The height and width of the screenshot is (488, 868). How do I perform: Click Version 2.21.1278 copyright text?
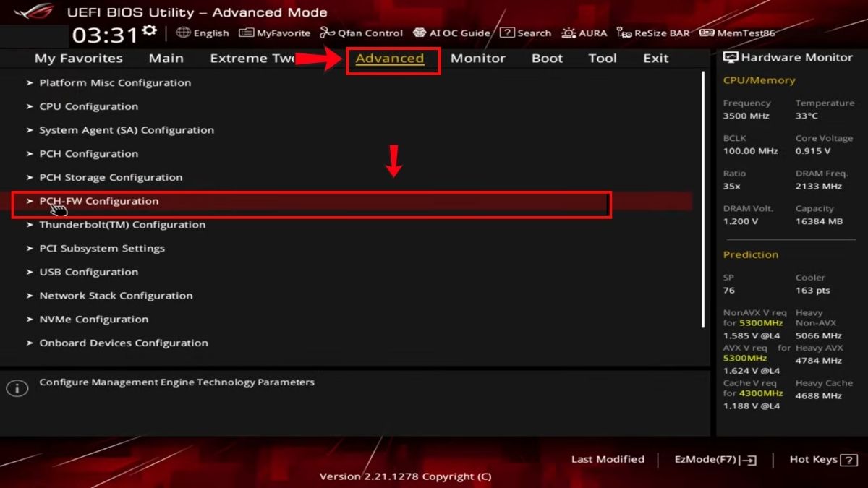(x=405, y=477)
